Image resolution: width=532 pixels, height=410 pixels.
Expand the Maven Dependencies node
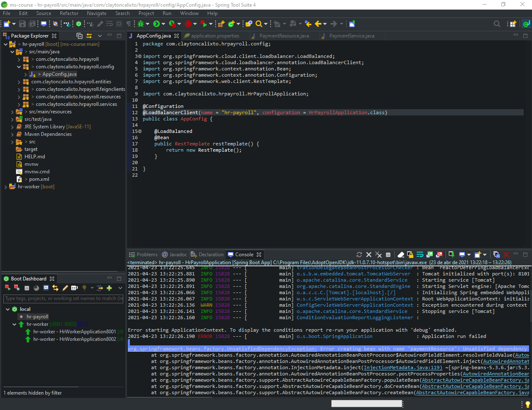[x=12, y=134]
